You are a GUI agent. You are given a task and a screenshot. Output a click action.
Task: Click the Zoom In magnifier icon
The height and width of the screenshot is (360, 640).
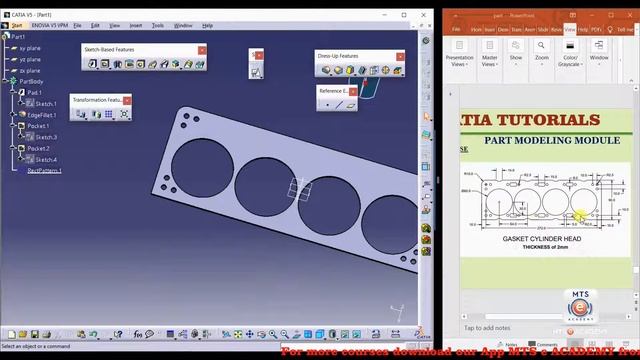(x=273, y=335)
